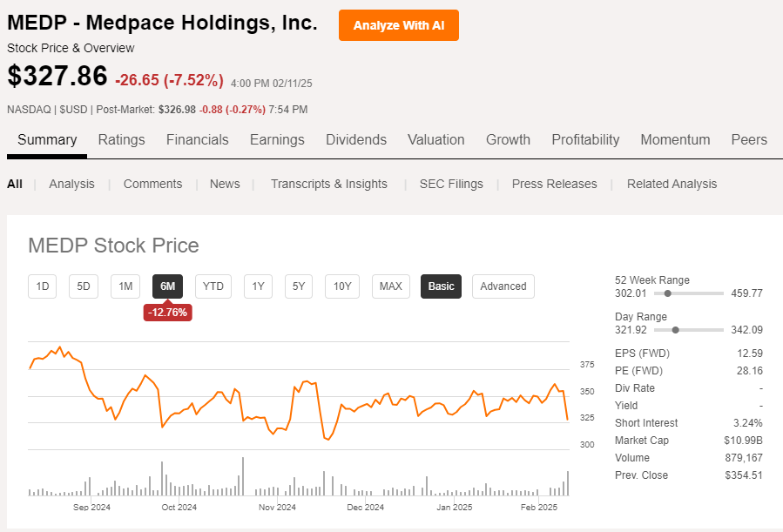Select the 1D chart range
This screenshot has height=532, width=783.
tap(42, 286)
